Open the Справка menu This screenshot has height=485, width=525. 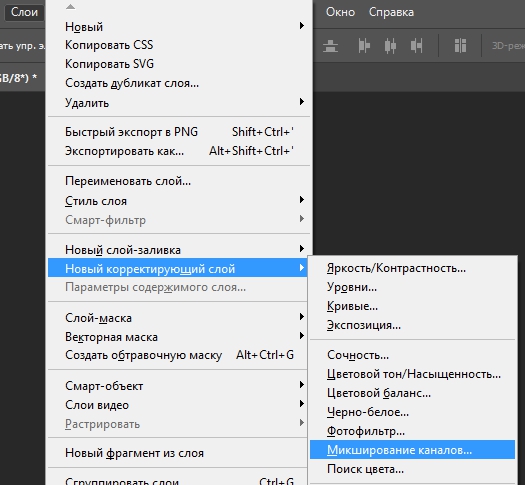coord(391,12)
